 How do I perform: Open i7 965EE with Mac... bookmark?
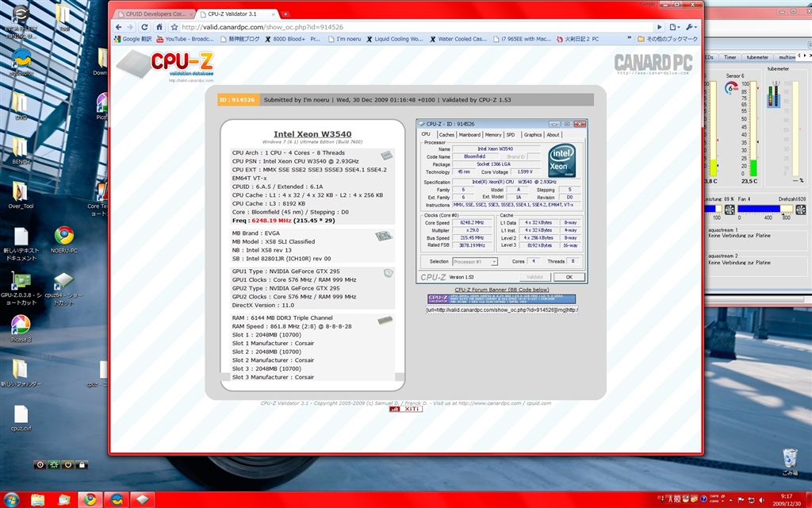coord(522,39)
